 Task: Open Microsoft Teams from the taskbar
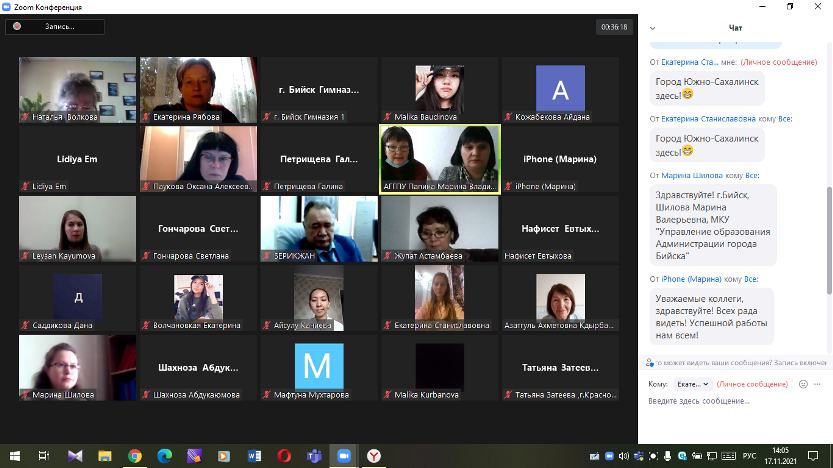[x=312, y=455]
